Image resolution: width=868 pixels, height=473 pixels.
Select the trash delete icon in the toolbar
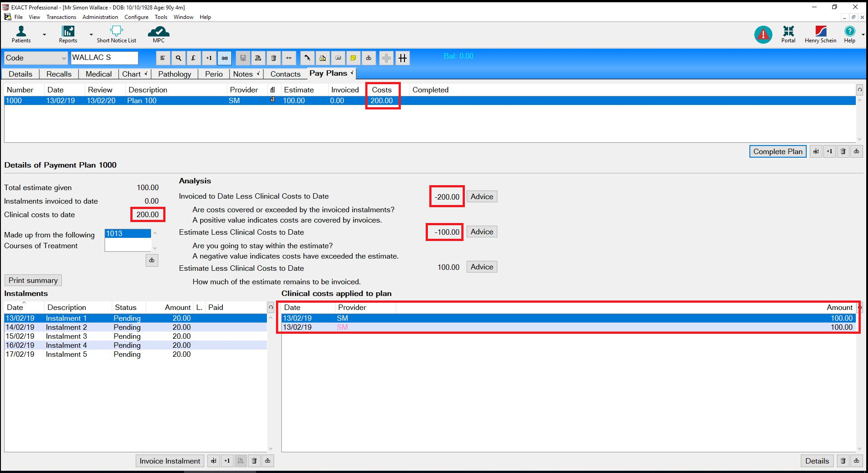273,58
